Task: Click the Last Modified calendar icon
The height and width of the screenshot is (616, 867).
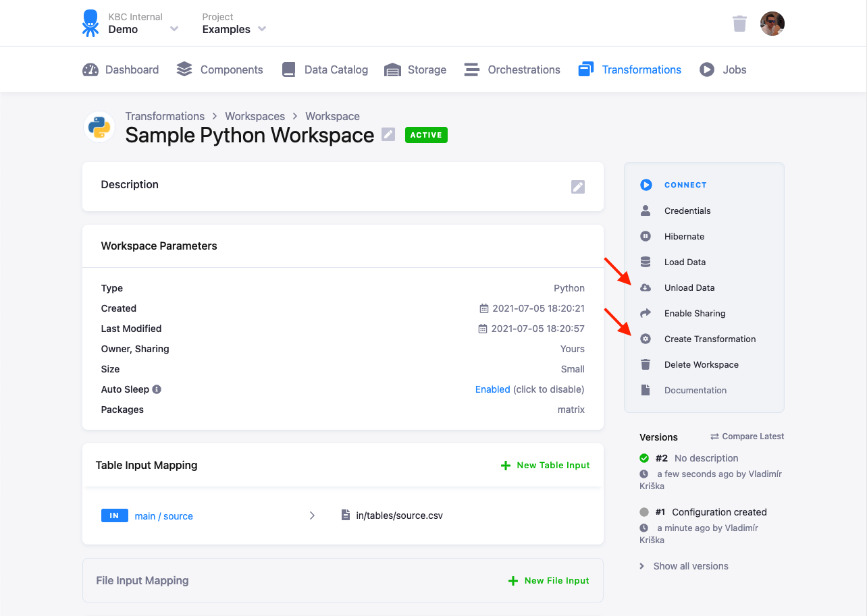Action: point(482,329)
